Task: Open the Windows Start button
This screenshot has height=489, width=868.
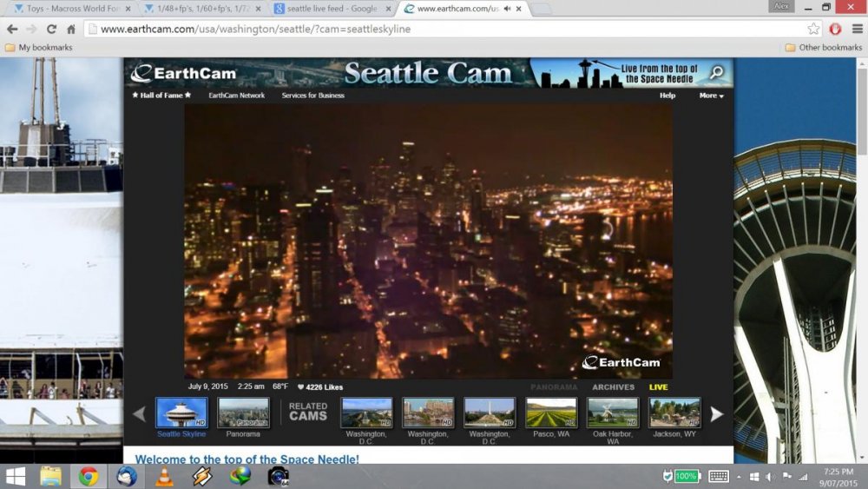Action: click(15, 476)
